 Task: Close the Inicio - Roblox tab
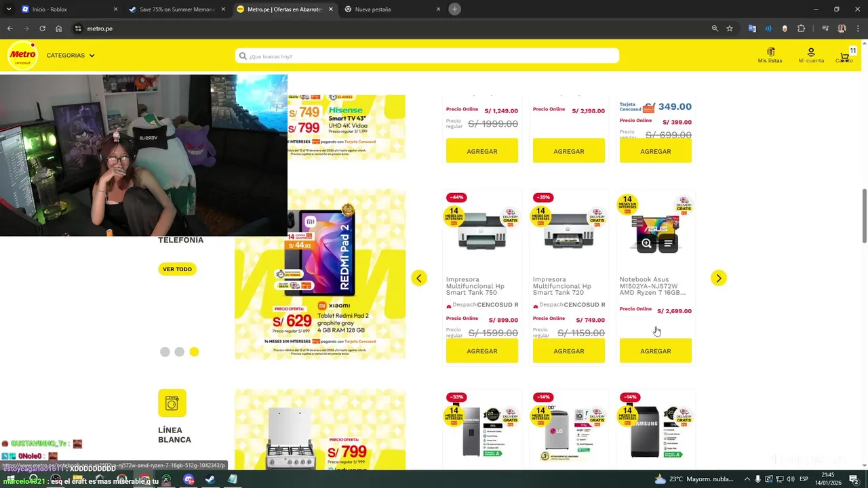(115, 9)
